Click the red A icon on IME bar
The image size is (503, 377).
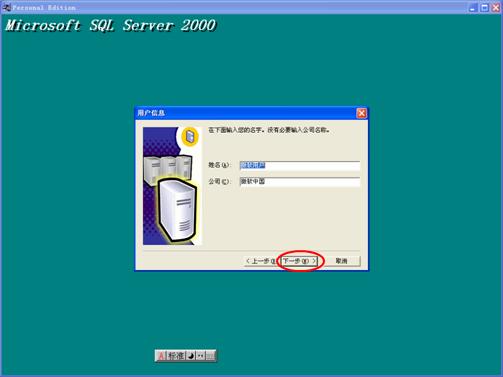tap(161, 356)
